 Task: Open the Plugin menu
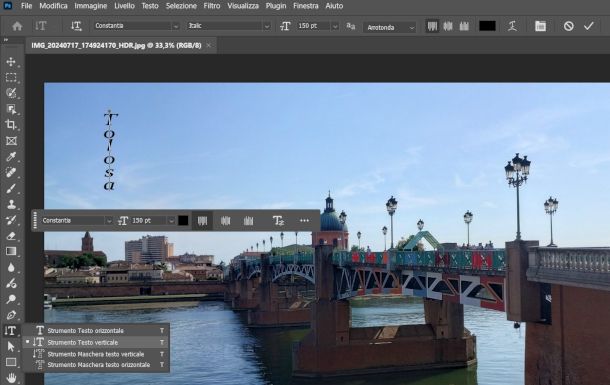[x=276, y=6]
